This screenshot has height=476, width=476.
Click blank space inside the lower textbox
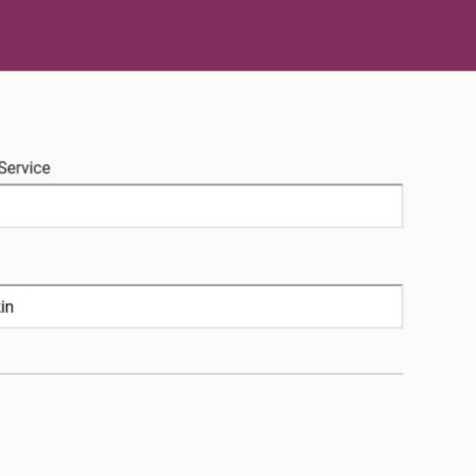pos(213,307)
